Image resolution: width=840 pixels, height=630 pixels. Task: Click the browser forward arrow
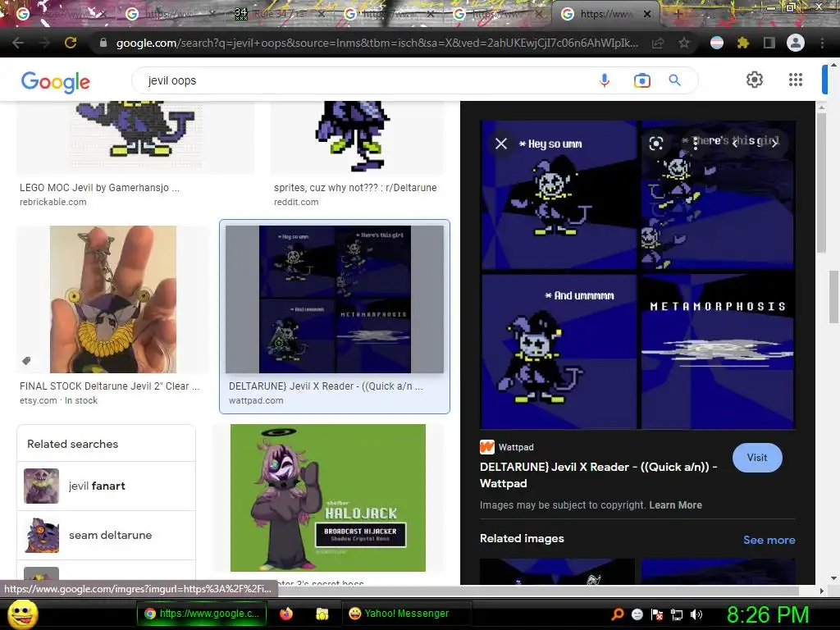point(44,43)
